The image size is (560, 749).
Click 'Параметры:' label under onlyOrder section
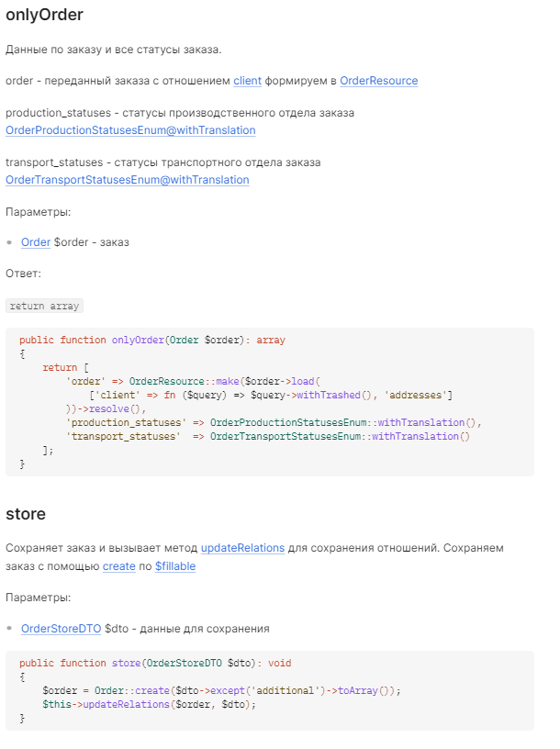click(39, 212)
